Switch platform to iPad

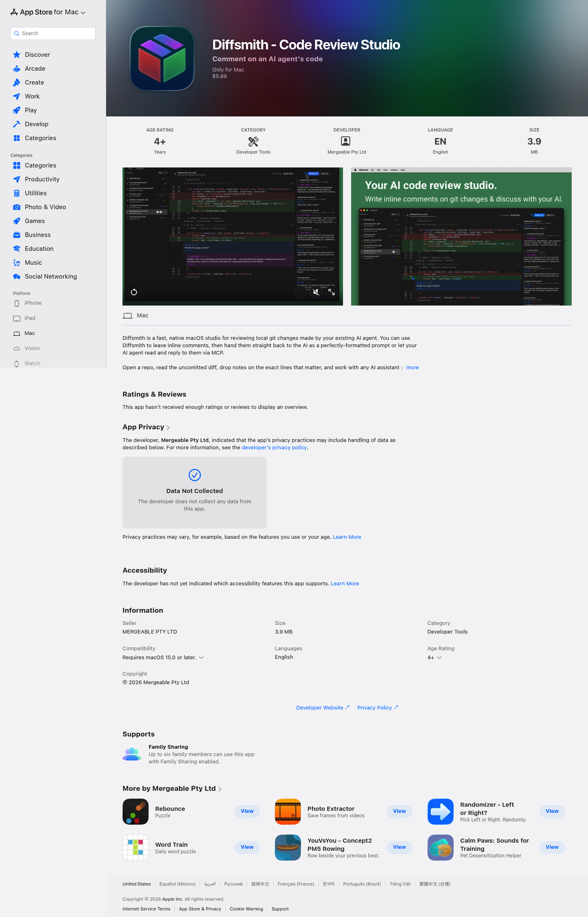pos(24,318)
